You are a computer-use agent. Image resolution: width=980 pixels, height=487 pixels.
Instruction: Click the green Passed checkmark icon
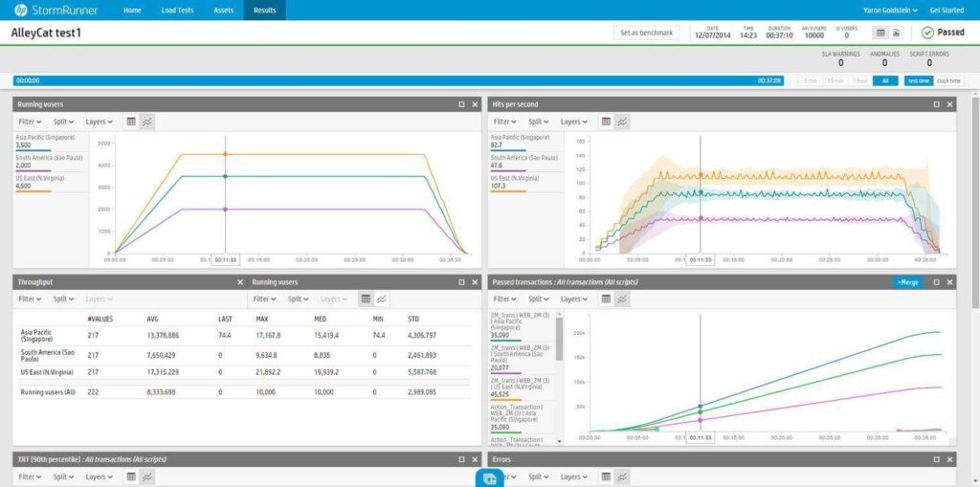point(927,33)
